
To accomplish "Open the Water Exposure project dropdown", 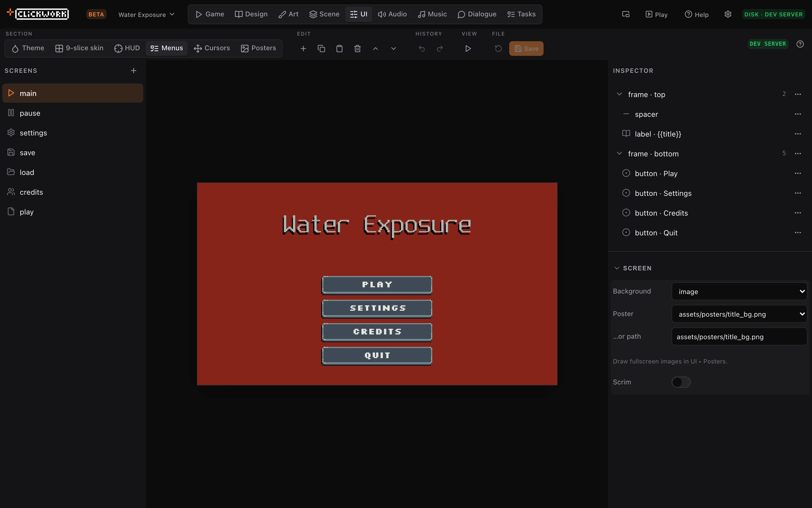I will pos(146,14).
